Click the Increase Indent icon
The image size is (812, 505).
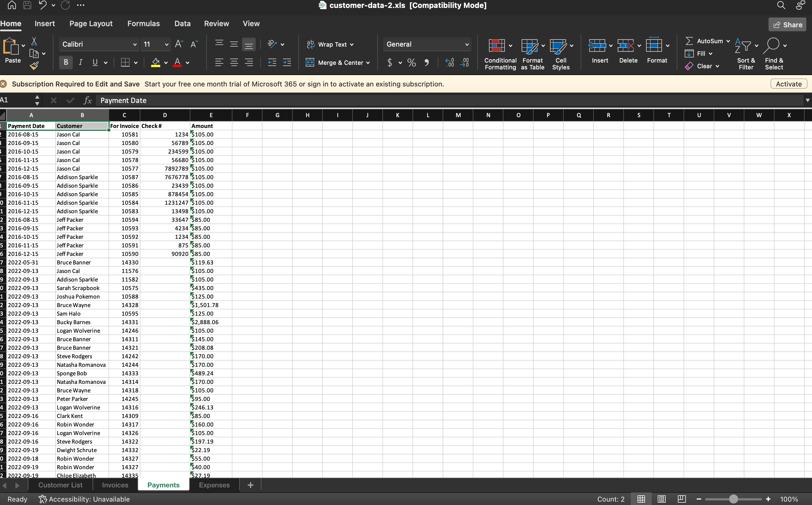click(x=287, y=63)
